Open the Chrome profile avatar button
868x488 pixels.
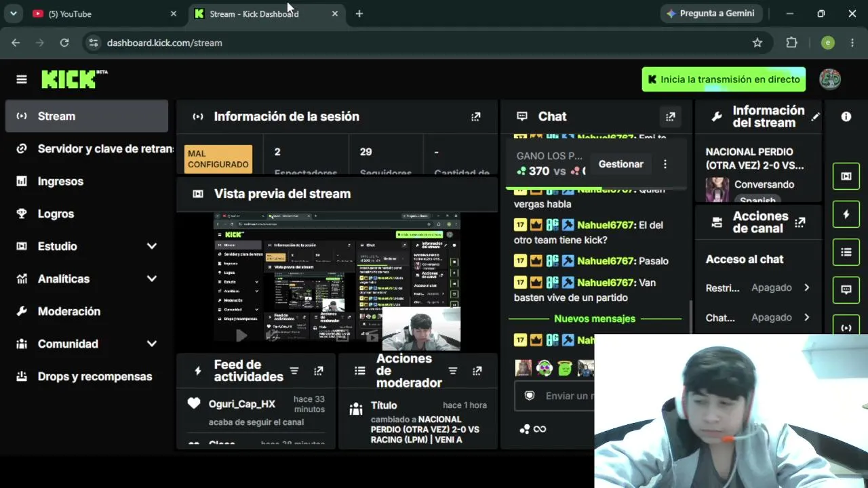[x=827, y=43]
